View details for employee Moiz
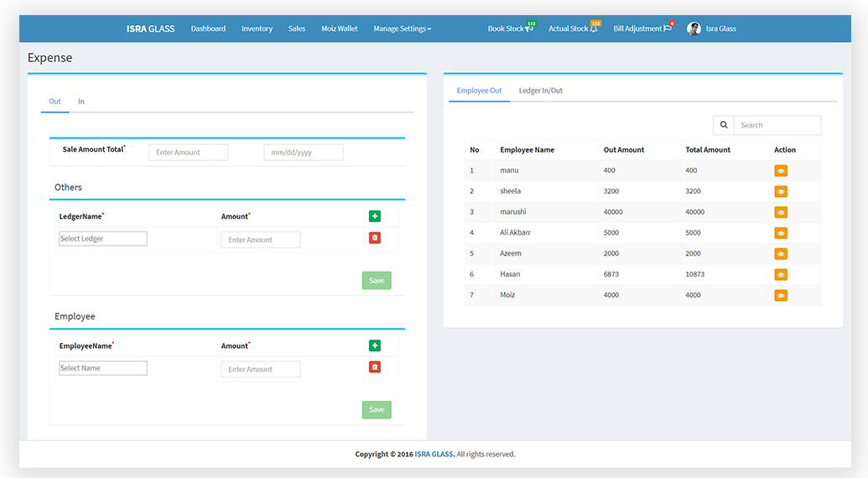 (x=781, y=295)
